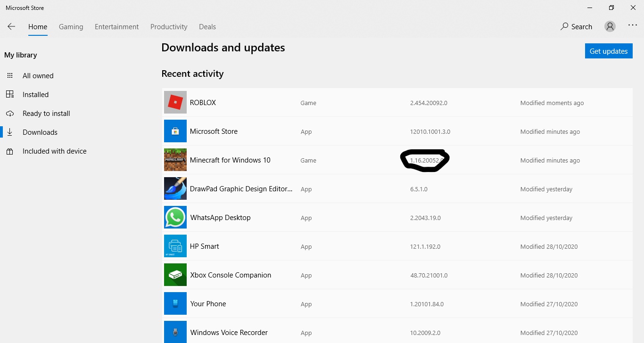Click the 'Game' label in ROBLOX row
The width and height of the screenshot is (644, 343).
click(x=308, y=103)
